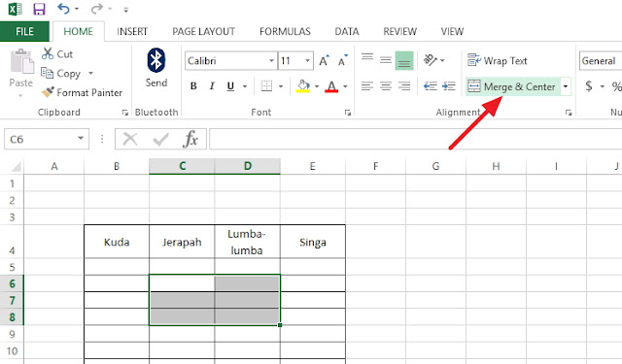
Task: Apply cell borders icon
Action: coord(266,86)
